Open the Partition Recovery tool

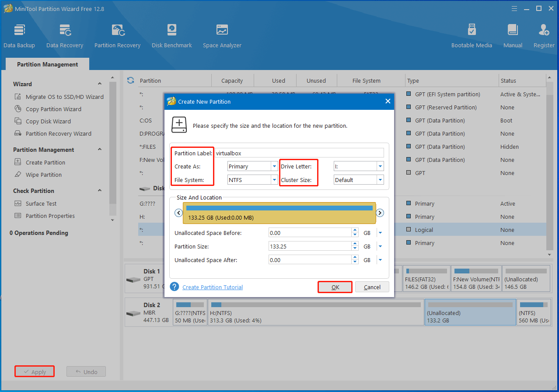(x=117, y=36)
